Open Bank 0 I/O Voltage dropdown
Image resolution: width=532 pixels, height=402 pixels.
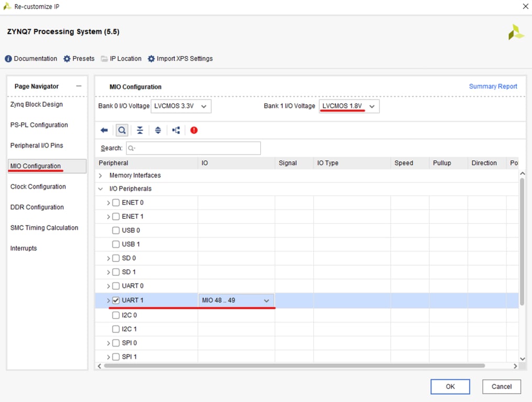click(181, 106)
